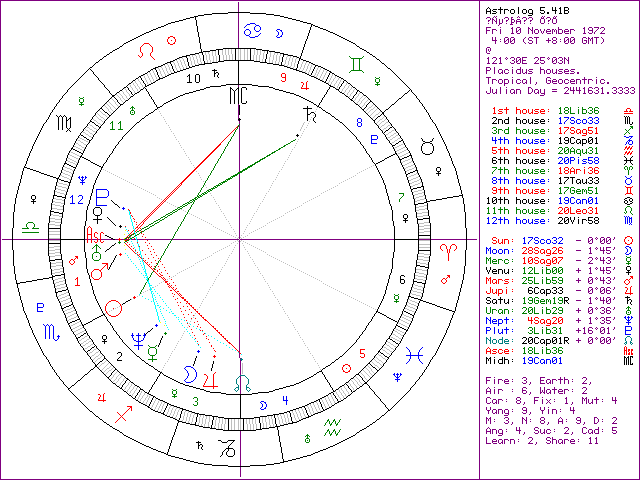The width and height of the screenshot is (640, 480).
Task: Click the red Asc label on the wheel
Action: pos(96,237)
